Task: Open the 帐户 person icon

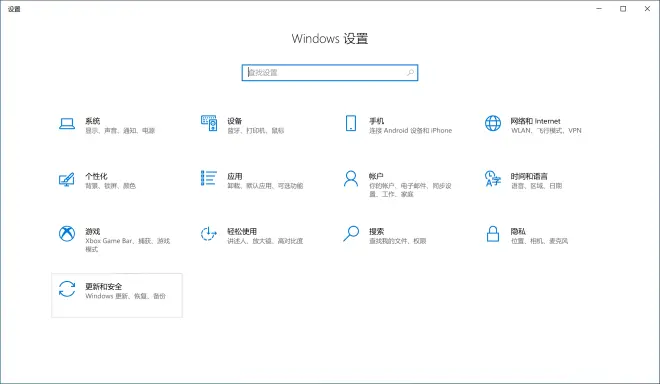Action: (x=351, y=179)
